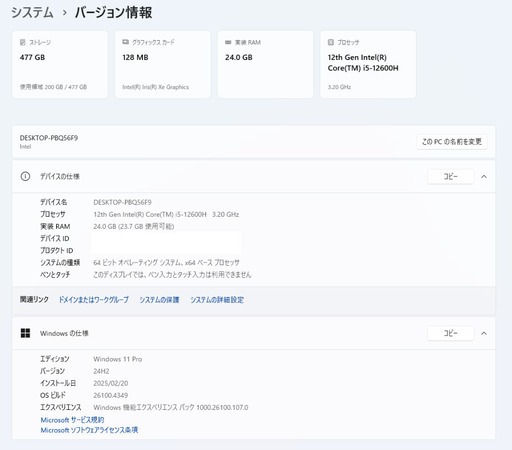Image resolution: width=512 pixels, height=450 pixels.
Task: Click the インストール日 label
Action: point(58,383)
